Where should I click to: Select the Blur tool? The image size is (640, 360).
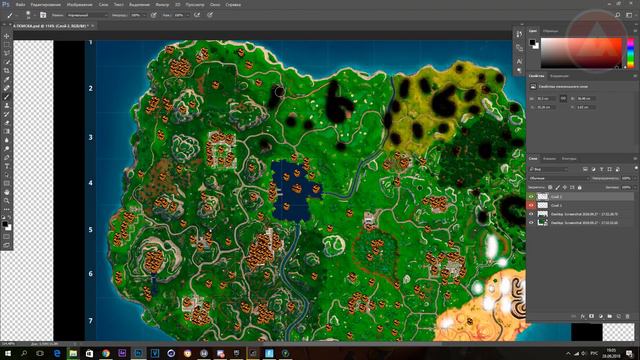coord(7,140)
